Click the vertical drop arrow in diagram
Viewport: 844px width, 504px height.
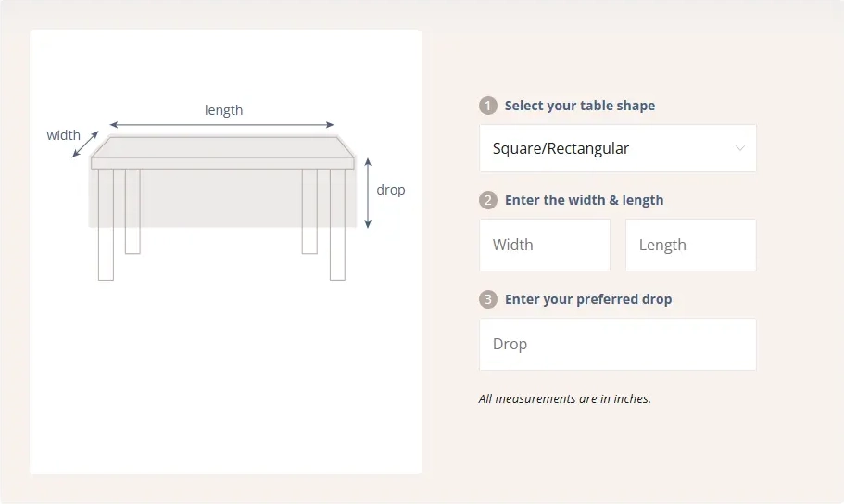click(368, 193)
